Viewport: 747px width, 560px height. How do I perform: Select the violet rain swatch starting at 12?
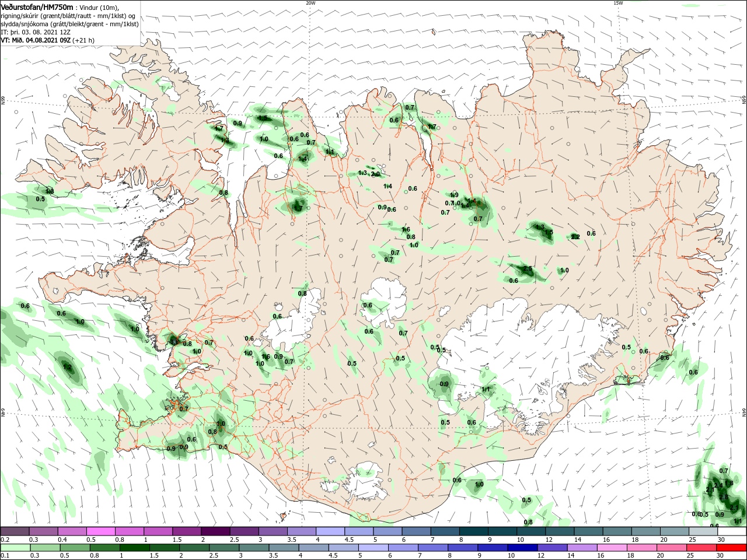(x=552, y=548)
